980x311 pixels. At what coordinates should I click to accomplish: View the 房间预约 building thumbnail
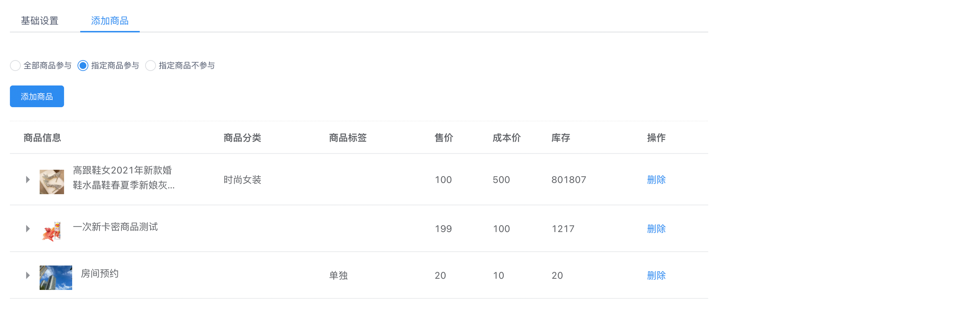pyautogui.click(x=56, y=278)
